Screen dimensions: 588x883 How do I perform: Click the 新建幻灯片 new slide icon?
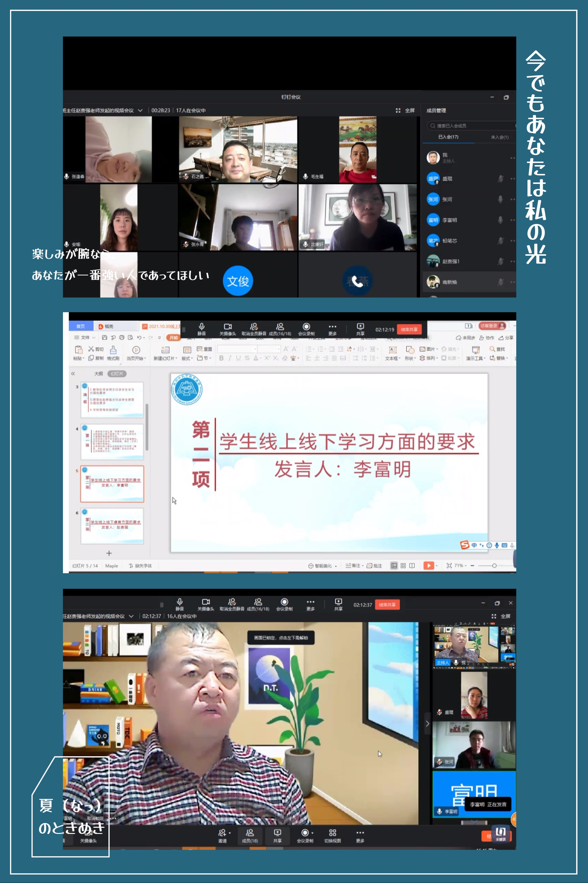click(165, 350)
